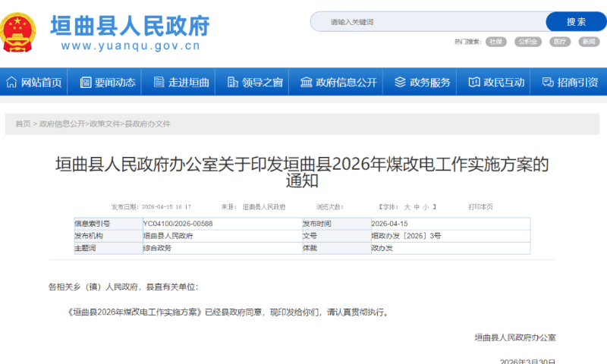This screenshot has height=364, width=607.
Task: Click the book icon beside 政民互动
Action: click(473, 82)
